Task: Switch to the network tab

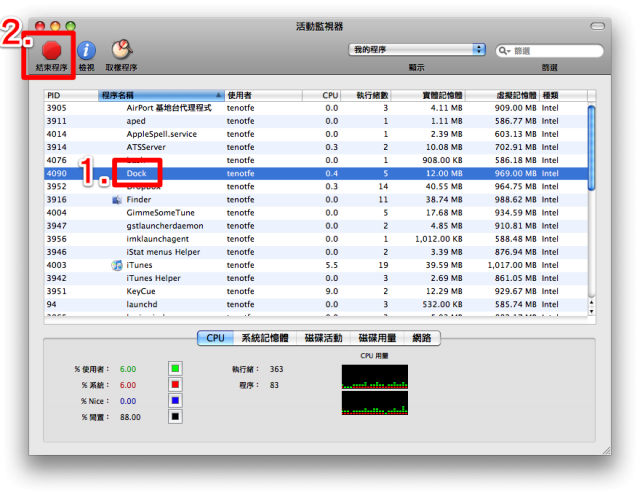Action: click(422, 338)
